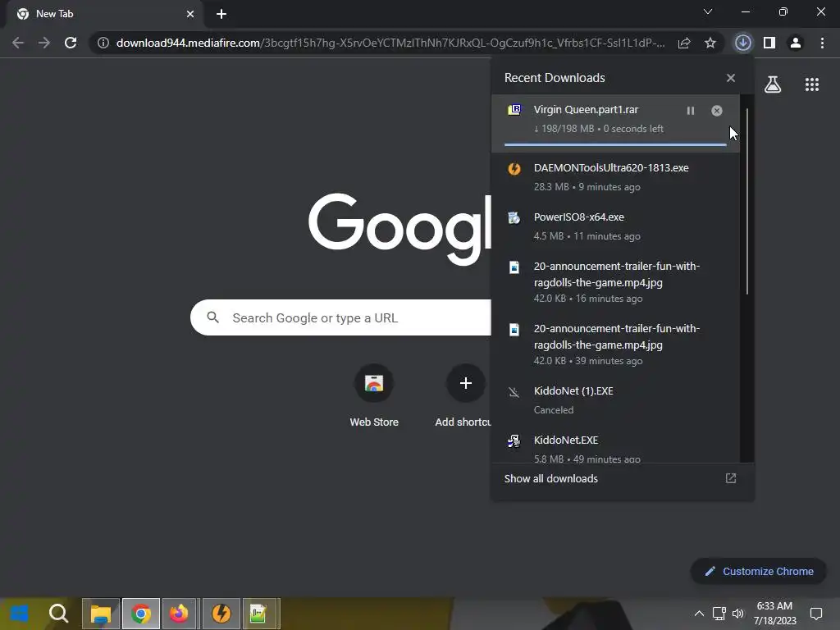View site information icon in address bar
This screenshot has height=630, width=840.
pyautogui.click(x=103, y=43)
